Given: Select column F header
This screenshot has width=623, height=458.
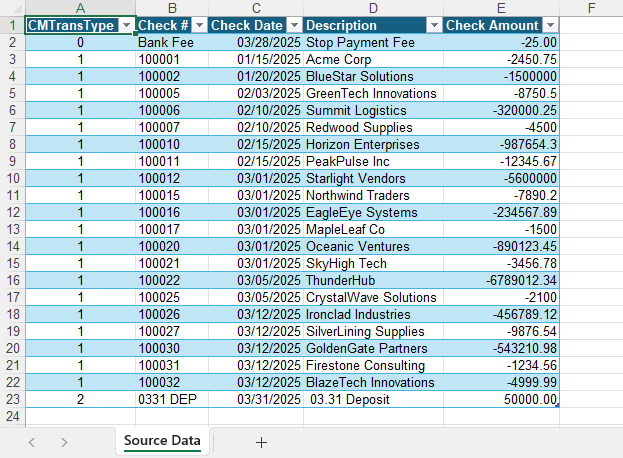Looking at the screenshot, I should (591, 8).
